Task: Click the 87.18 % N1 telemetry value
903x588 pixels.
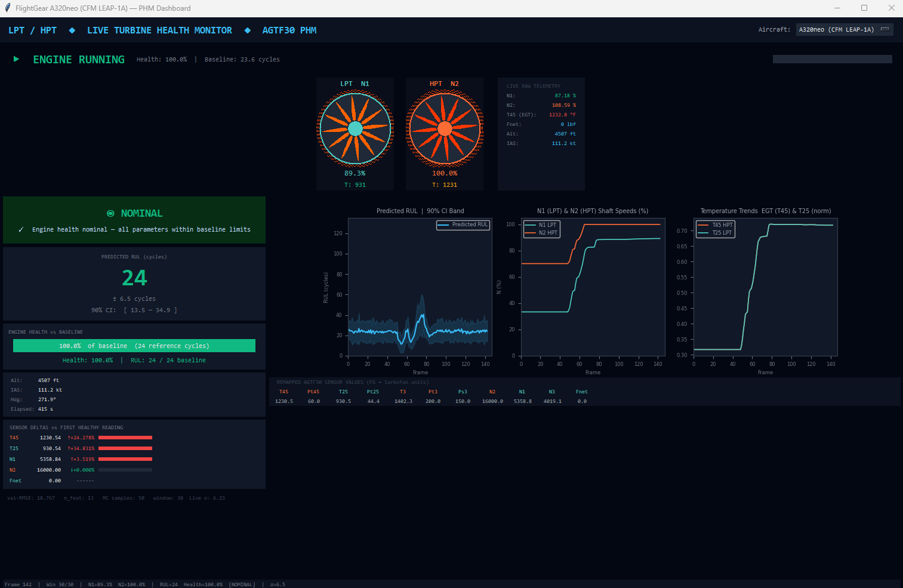Action: point(565,96)
